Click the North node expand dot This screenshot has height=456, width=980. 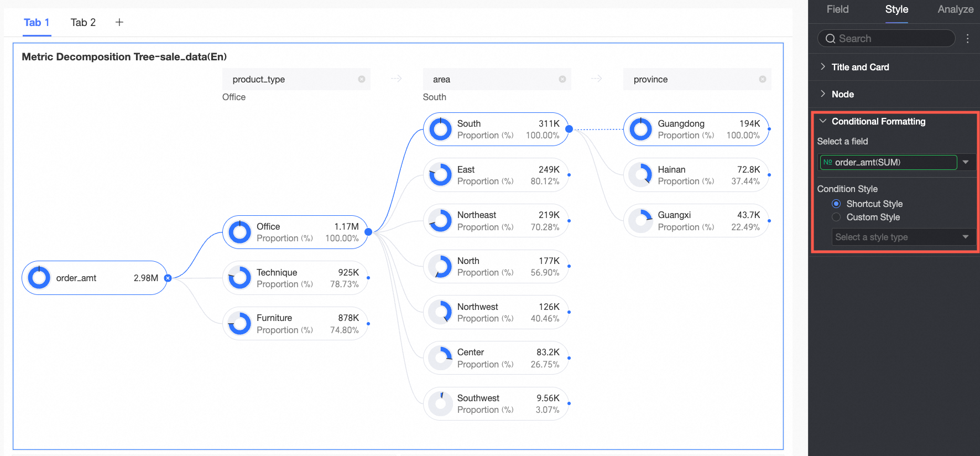coord(569,266)
